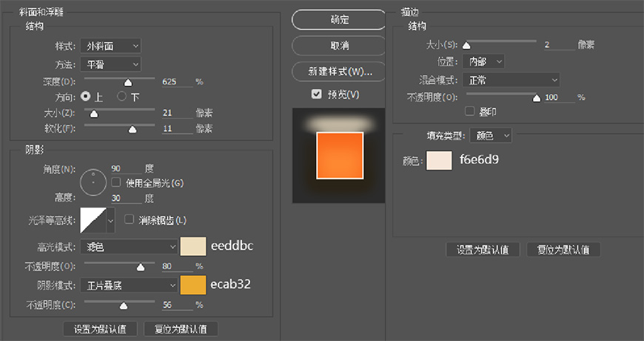Select the 上 direction radio button
The image size is (644, 341).
[85, 96]
